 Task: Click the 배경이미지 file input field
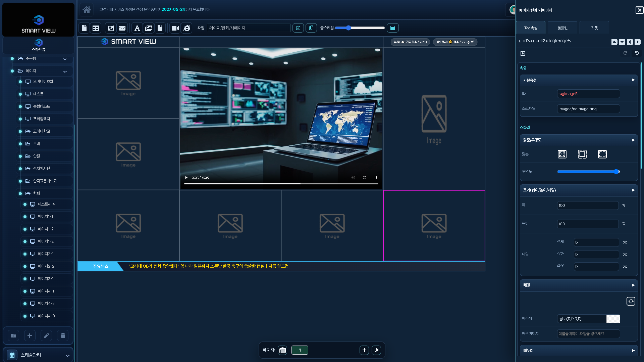coord(588,334)
